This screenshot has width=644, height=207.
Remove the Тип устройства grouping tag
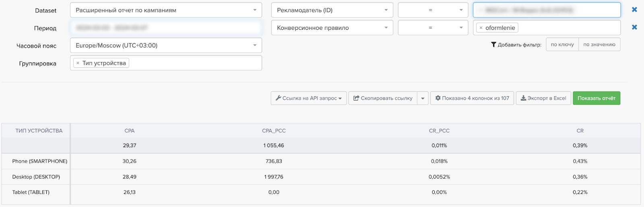(x=78, y=63)
